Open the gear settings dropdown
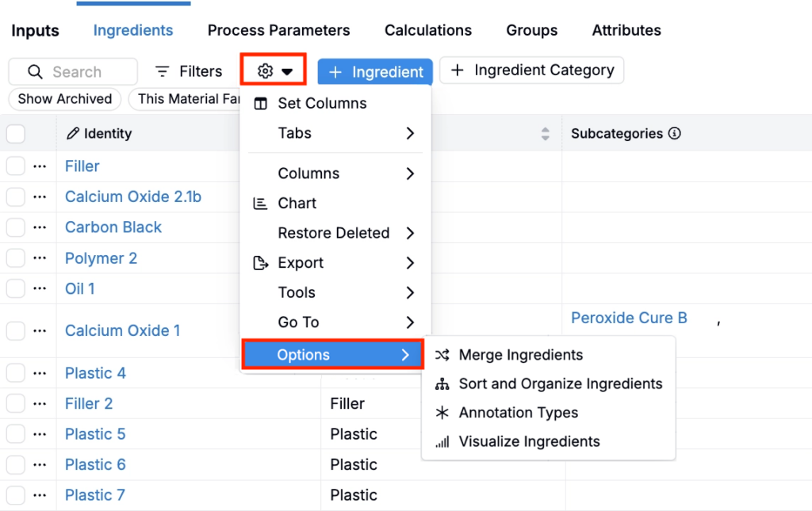This screenshot has height=511, width=812. tap(274, 71)
